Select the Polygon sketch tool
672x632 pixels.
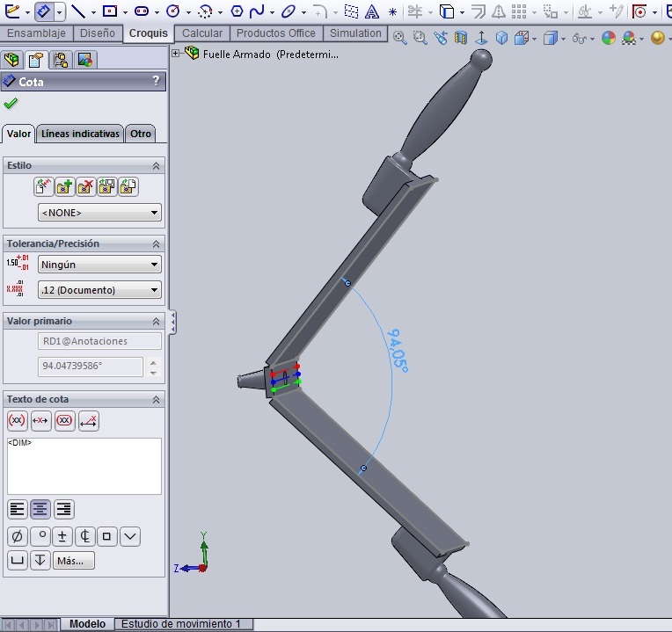click(x=237, y=11)
